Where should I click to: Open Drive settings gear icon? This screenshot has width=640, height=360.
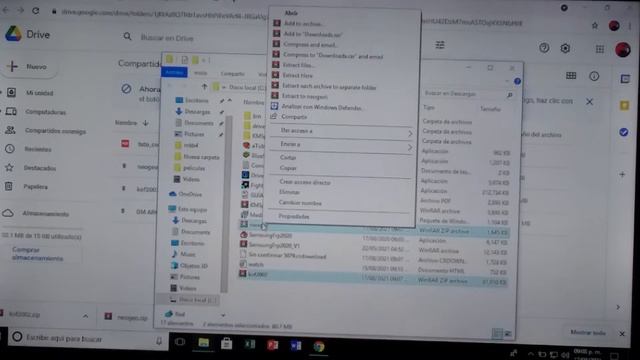[565, 48]
